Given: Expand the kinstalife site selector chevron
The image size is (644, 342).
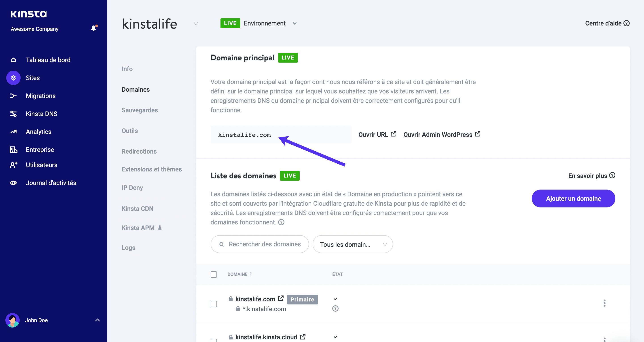Looking at the screenshot, I should [x=196, y=24].
